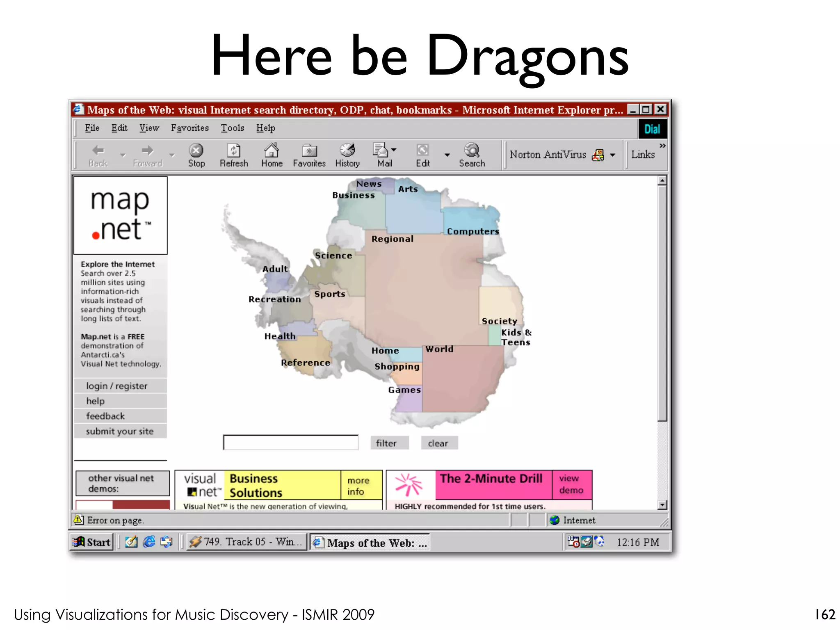Click The 2-Minute Drill banner
Viewport: 840px width, 630px height.
pyautogui.click(x=493, y=484)
